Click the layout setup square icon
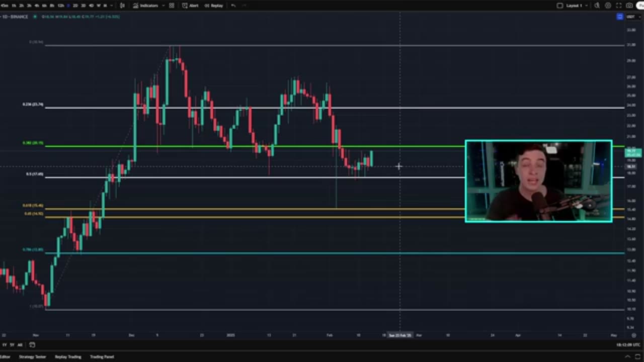644x362 pixels. [560, 6]
